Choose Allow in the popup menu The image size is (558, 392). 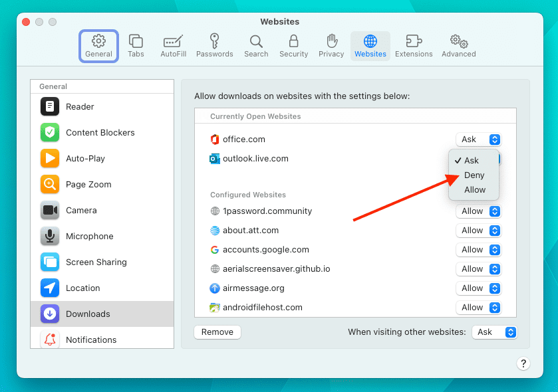tap(474, 190)
